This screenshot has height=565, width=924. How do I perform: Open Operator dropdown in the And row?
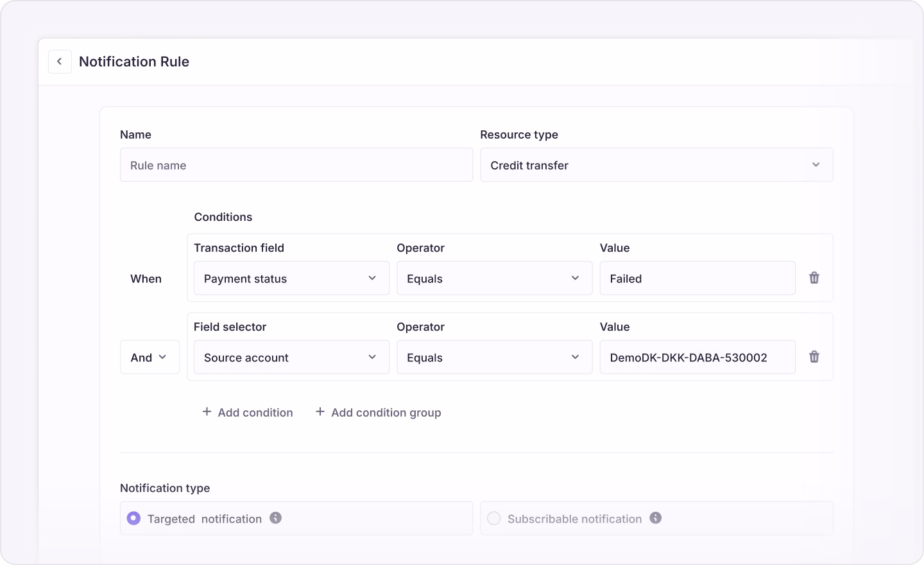coord(494,357)
